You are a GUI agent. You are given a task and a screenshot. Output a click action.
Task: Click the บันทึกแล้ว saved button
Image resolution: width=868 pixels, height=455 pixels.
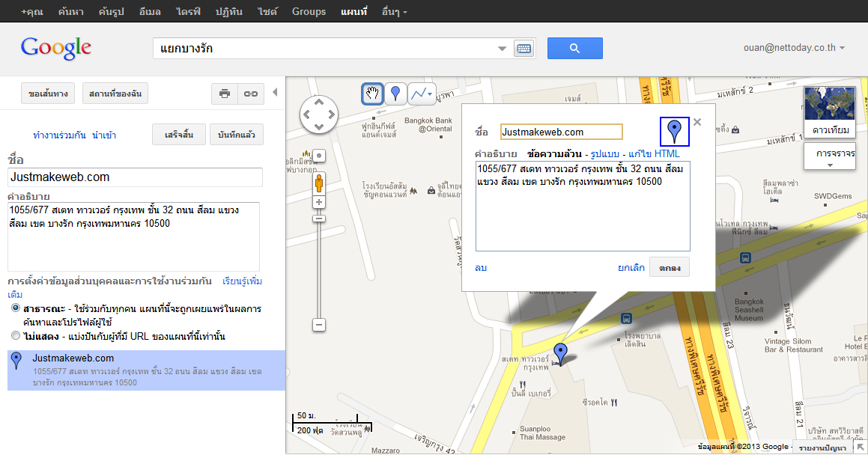pos(237,135)
